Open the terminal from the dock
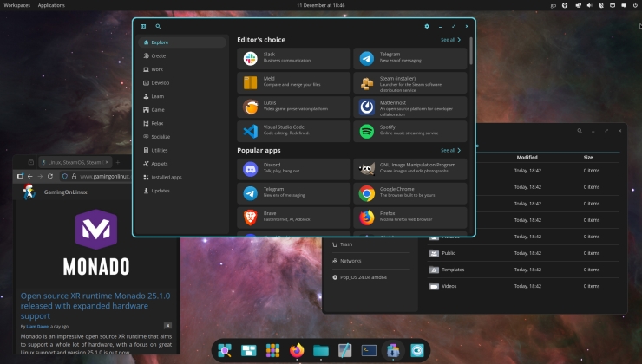 point(369,350)
